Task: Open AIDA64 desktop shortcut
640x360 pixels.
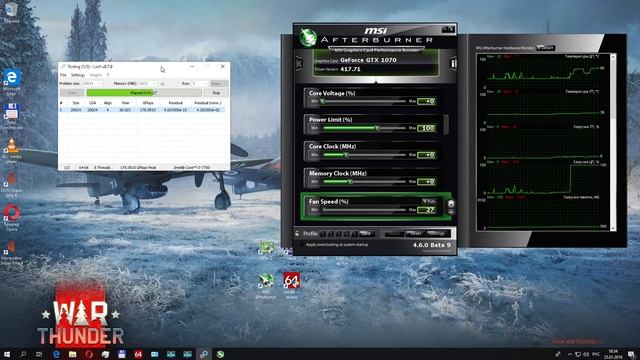Action: (x=291, y=285)
